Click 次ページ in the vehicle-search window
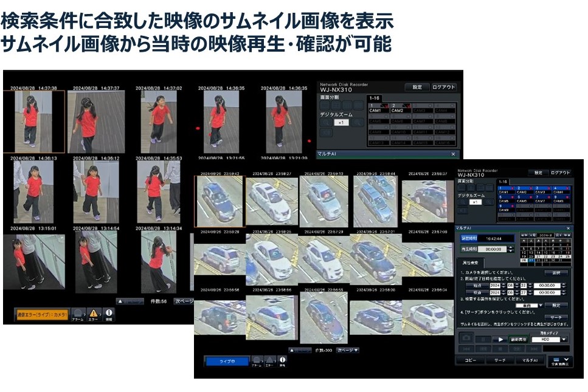Viewport: 588px width, 392px height. click(348, 351)
